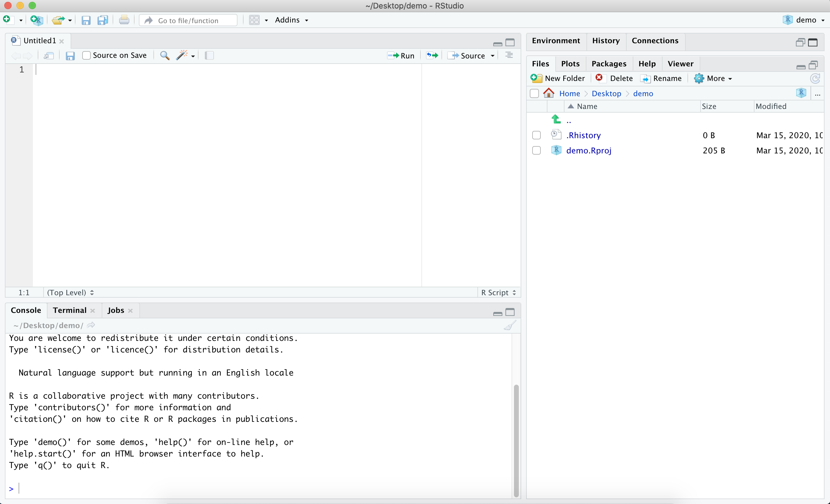Viewport: 830px width, 504px height.
Task: Click the Addins dropdown button
Action: click(292, 19)
